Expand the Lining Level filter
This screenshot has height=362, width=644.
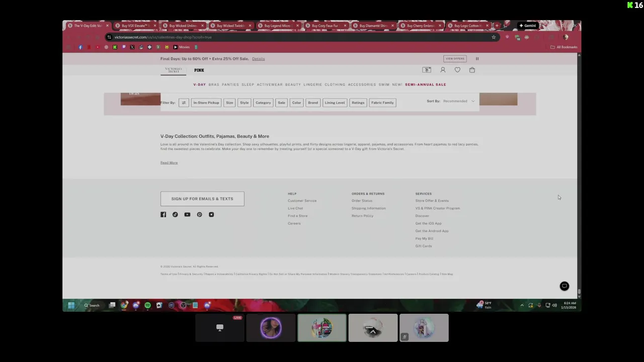tap(335, 103)
